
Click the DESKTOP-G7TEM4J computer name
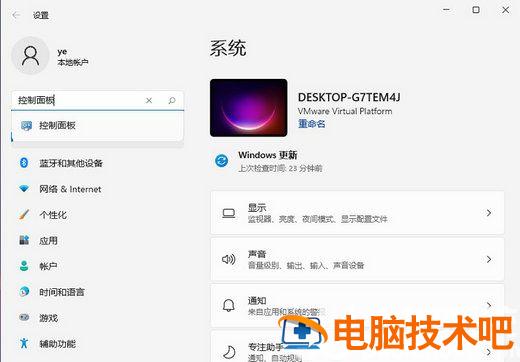tap(349, 97)
